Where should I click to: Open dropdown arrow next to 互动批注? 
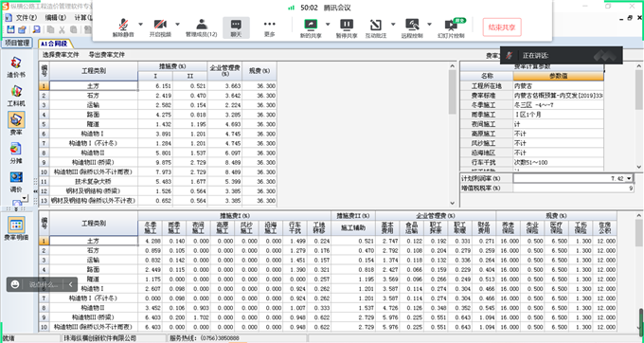(393, 25)
